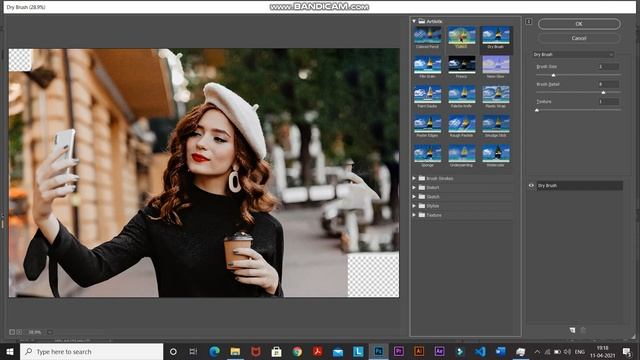This screenshot has height=360, width=640.
Task: Open the notification center icon
Action: click(x=627, y=351)
